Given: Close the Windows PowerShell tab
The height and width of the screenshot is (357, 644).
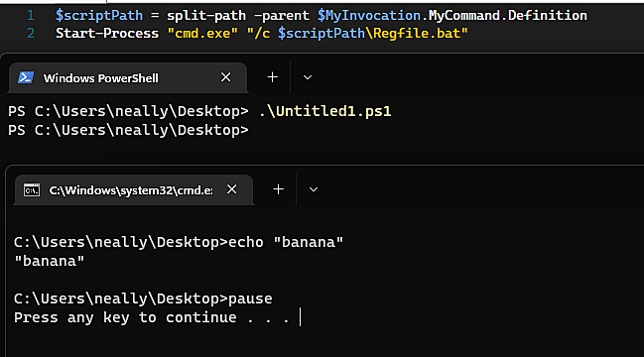Looking at the screenshot, I should coord(226,77).
